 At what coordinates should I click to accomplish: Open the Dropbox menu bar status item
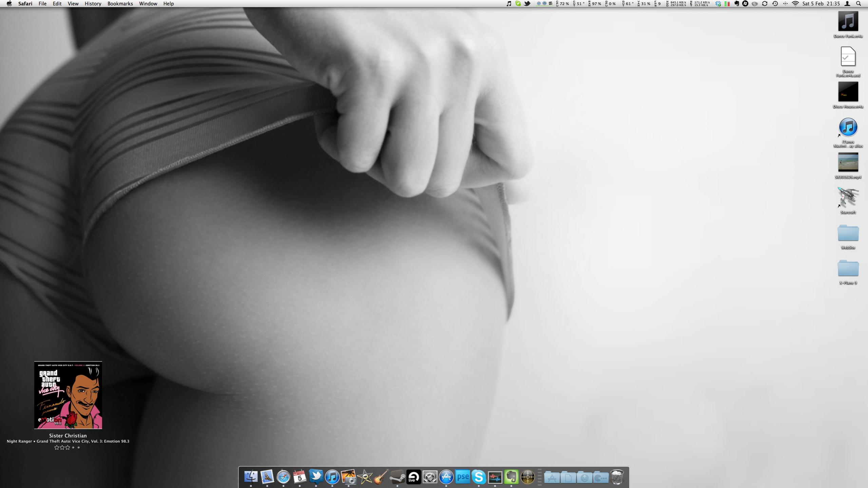click(718, 4)
